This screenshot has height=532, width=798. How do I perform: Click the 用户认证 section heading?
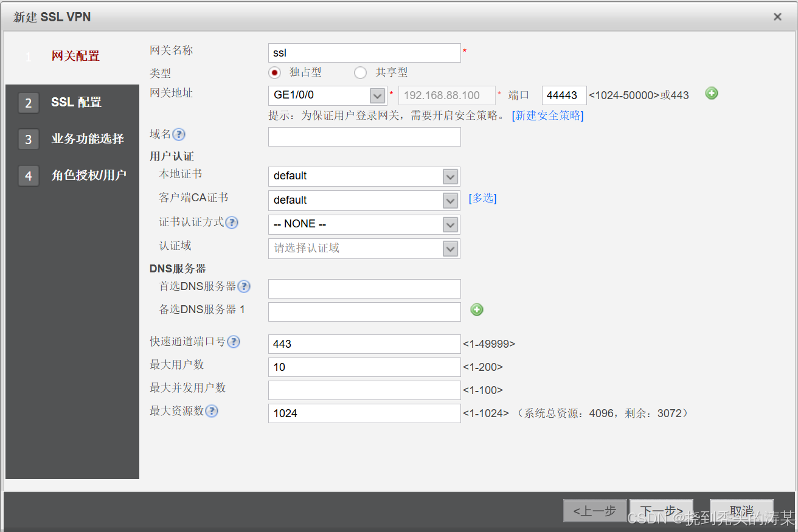point(172,156)
